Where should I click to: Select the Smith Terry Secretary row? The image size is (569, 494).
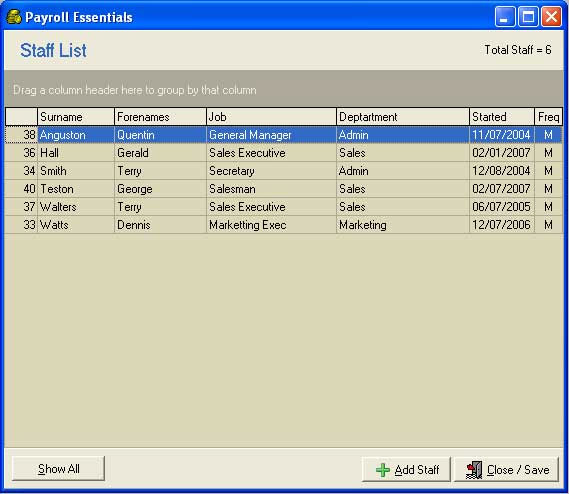click(284, 171)
